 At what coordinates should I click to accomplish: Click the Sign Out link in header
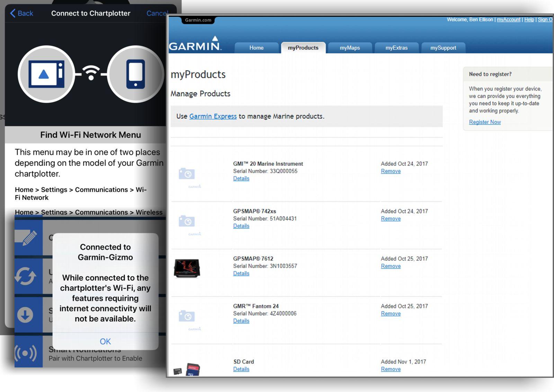(x=545, y=20)
